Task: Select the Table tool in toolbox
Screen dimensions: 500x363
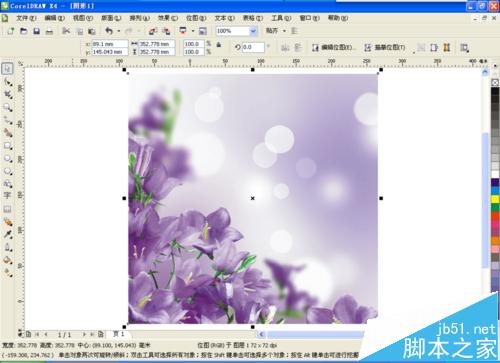Action: coord(7,209)
